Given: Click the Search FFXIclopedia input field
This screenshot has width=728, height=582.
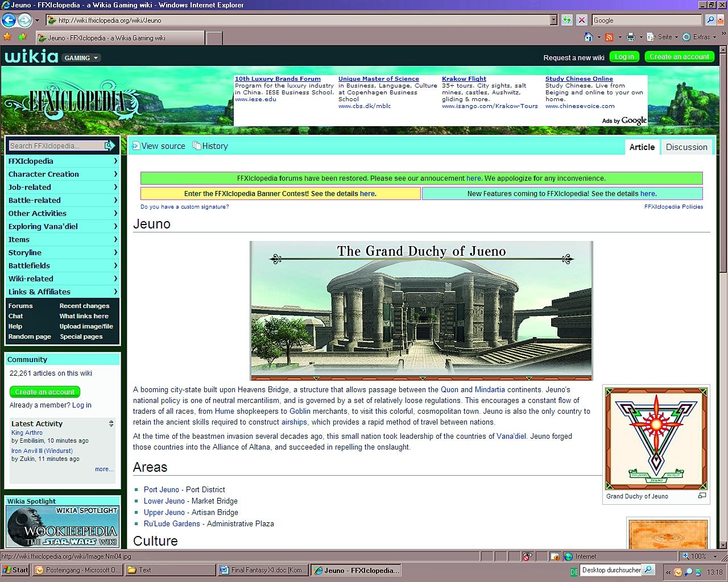Looking at the screenshot, I should point(56,146).
